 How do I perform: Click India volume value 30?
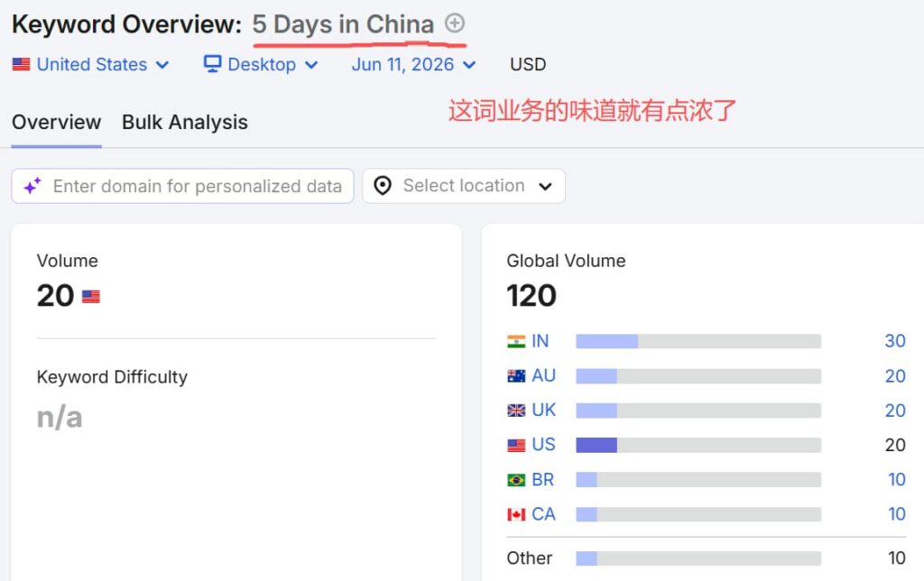pos(894,341)
